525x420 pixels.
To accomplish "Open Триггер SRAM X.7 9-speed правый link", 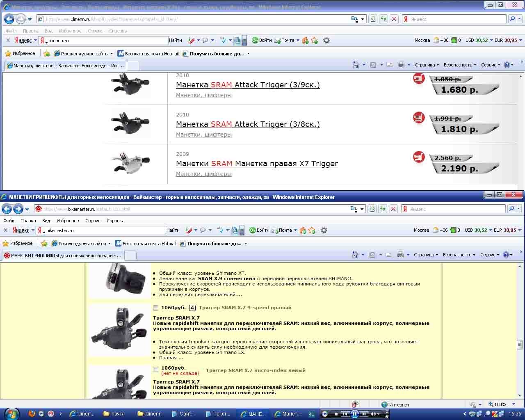I will pos(245,308).
